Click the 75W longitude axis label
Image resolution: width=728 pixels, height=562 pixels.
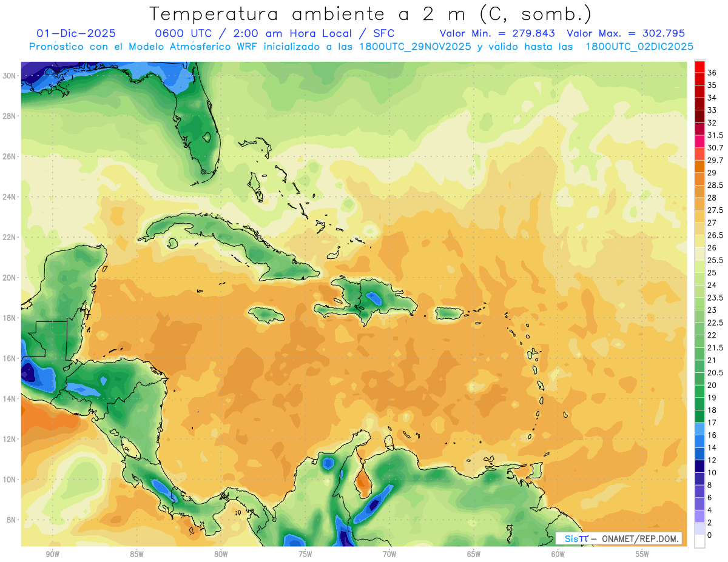305,554
